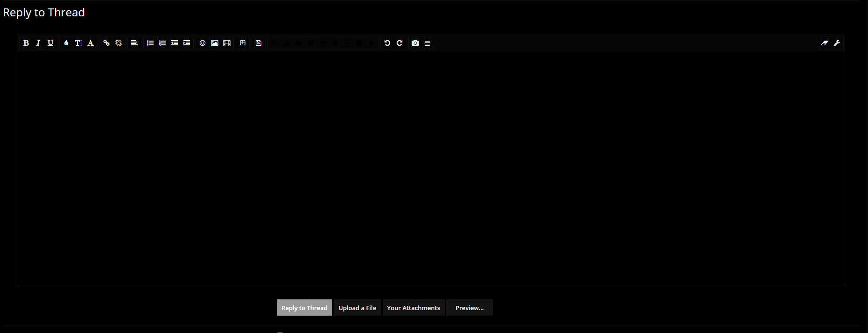868x333 pixels.
Task: Open the text alignment tool
Action: [x=134, y=43]
